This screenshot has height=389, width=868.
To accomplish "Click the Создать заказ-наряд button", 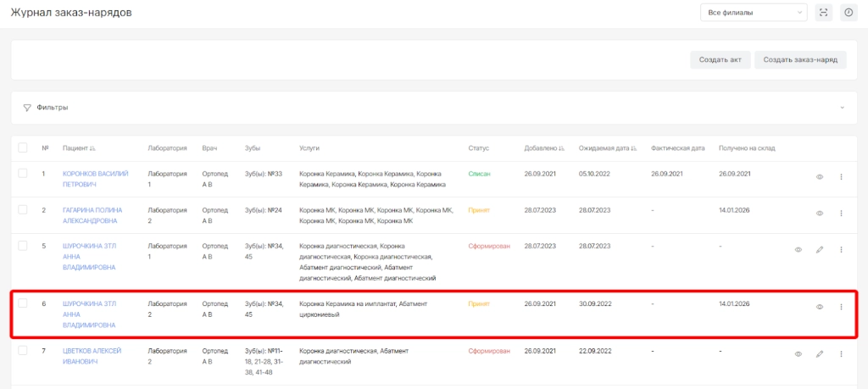I will (800, 60).
